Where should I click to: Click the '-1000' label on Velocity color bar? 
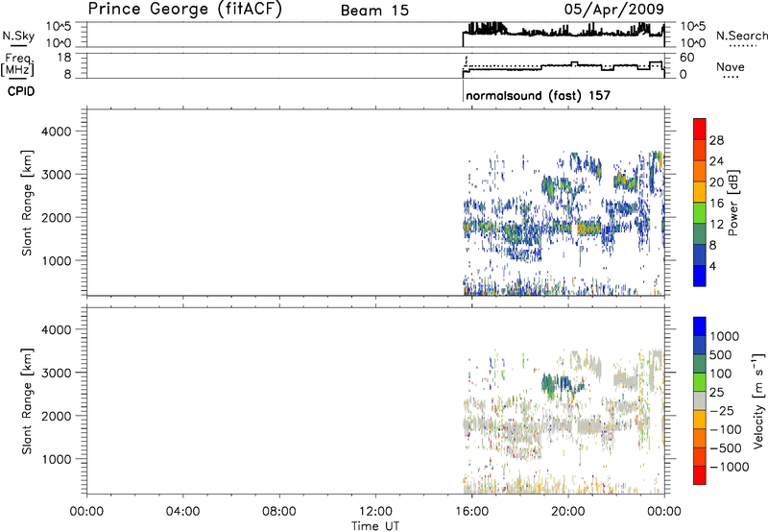point(730,467)
